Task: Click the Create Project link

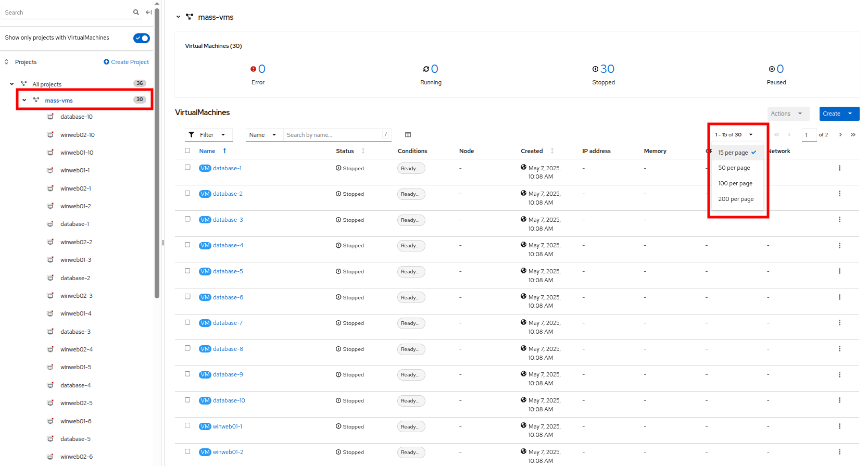Action: 126,62
